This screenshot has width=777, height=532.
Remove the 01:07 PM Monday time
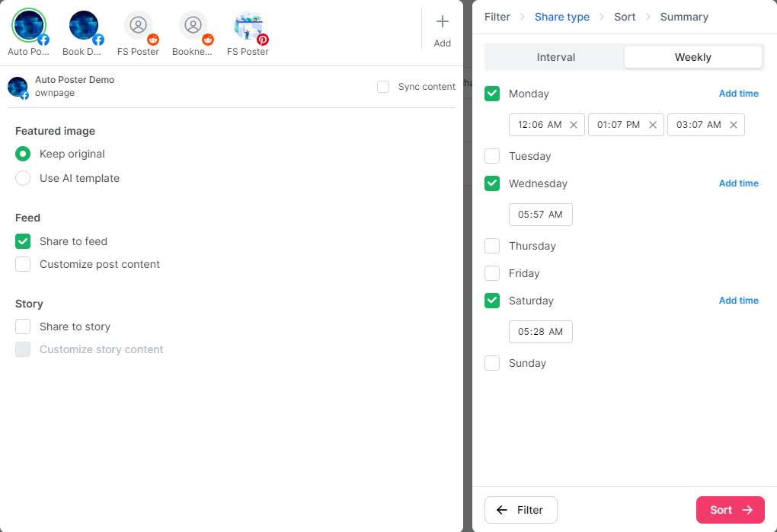click(x=653, y=125)
